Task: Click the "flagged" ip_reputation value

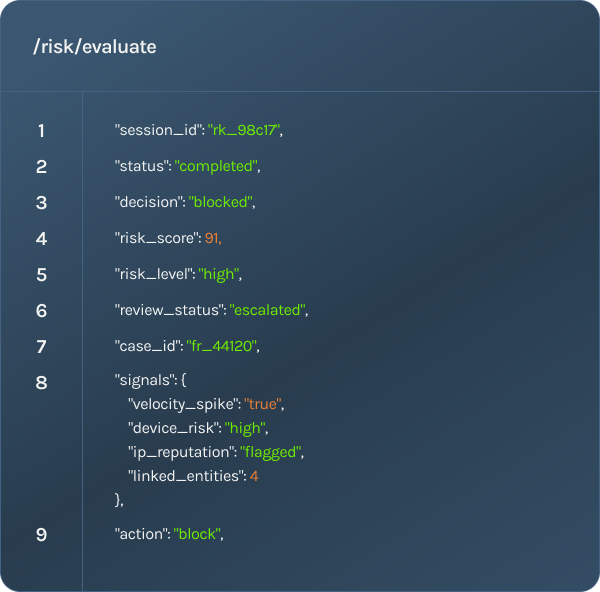Action: pyautogui.click(x=270, y=453)
